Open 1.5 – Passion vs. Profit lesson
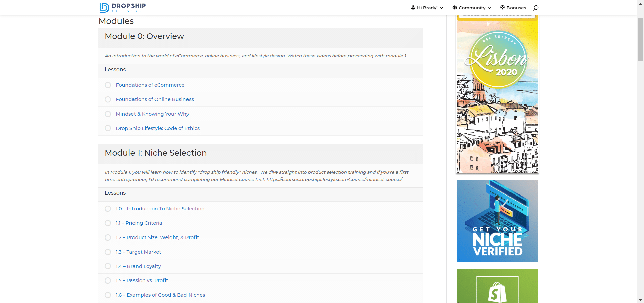 click(x=142, y=280)
